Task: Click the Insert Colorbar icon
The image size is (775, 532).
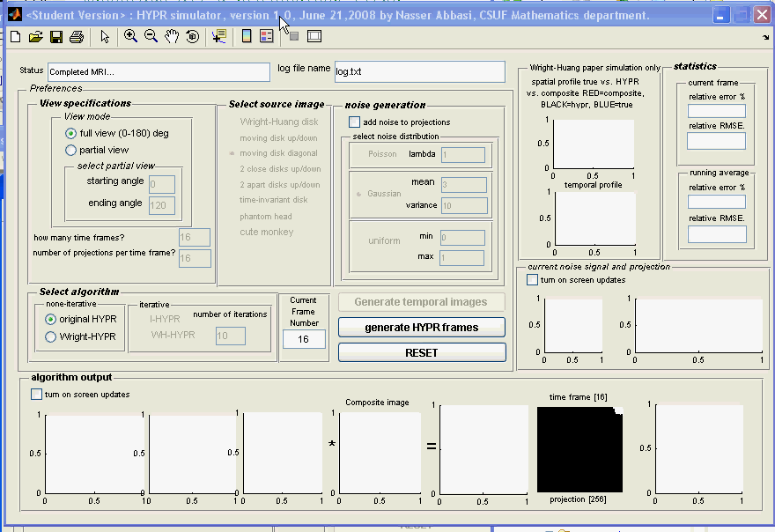Action: click(x=247, y=36)
